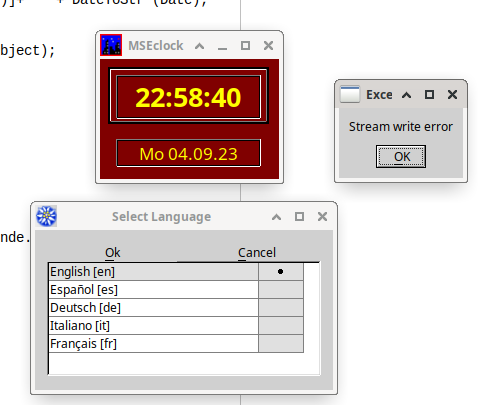Select the Italiano [it] radio cell
This screenshot has height=405, width=496.
click(x=281, y=326)
